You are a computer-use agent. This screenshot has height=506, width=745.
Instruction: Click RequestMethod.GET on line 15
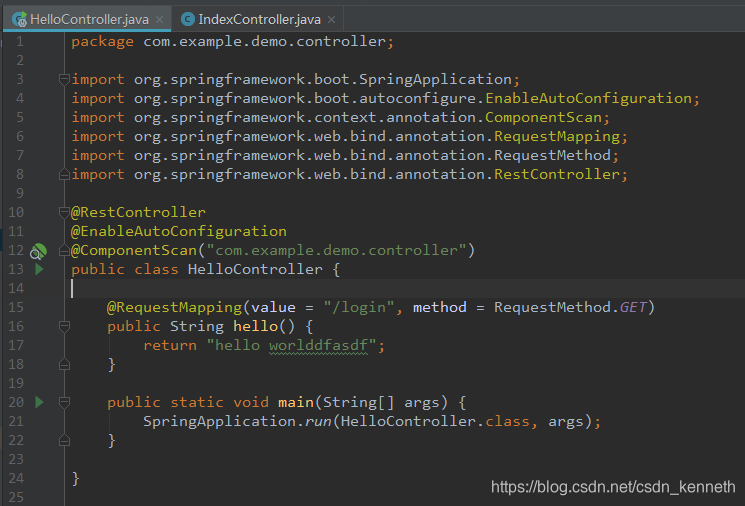[570, 307]
